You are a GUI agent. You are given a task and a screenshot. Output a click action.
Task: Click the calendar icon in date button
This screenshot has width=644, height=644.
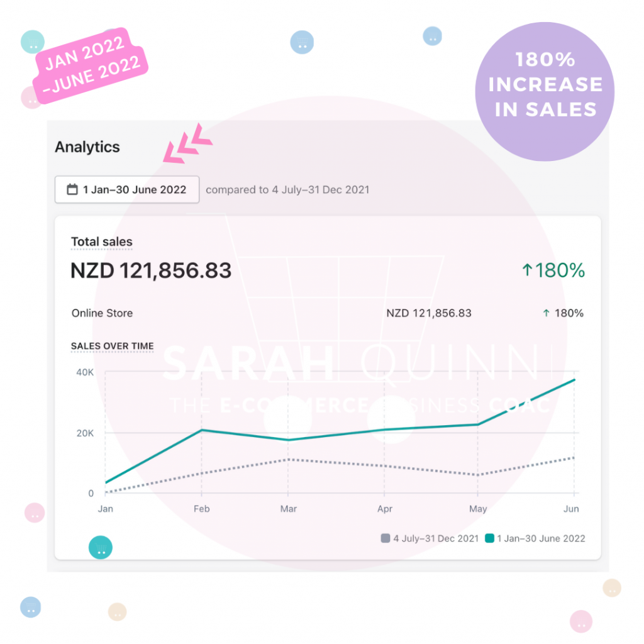(72, 189)
